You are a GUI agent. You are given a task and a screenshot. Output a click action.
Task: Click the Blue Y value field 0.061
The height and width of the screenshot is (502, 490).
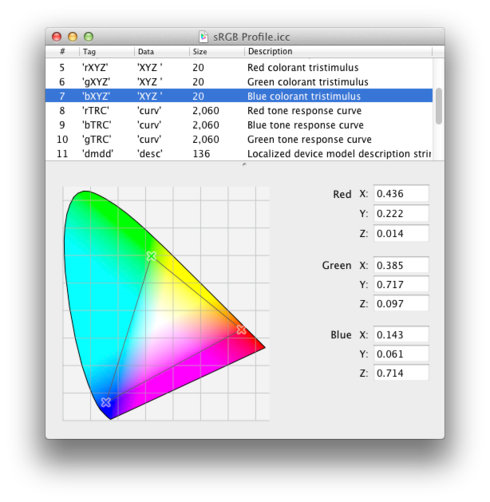(x=401, y=354)
